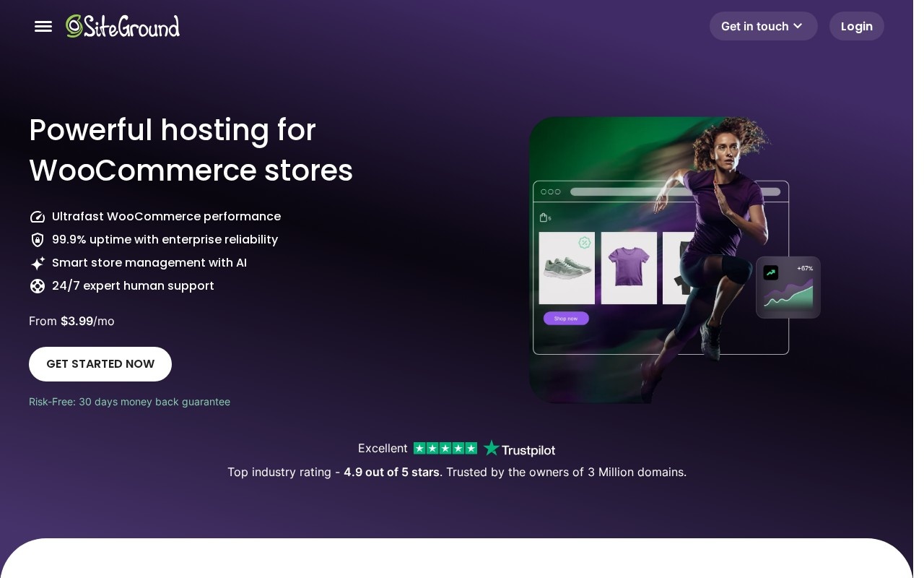The image size is (924, 578).
Task: Click the purple Shop now button in illustration
Action: 566,318
